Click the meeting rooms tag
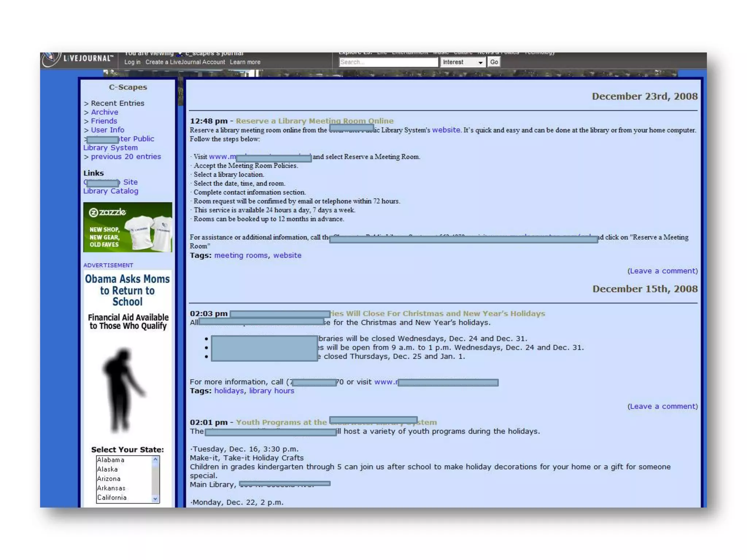 241,256
